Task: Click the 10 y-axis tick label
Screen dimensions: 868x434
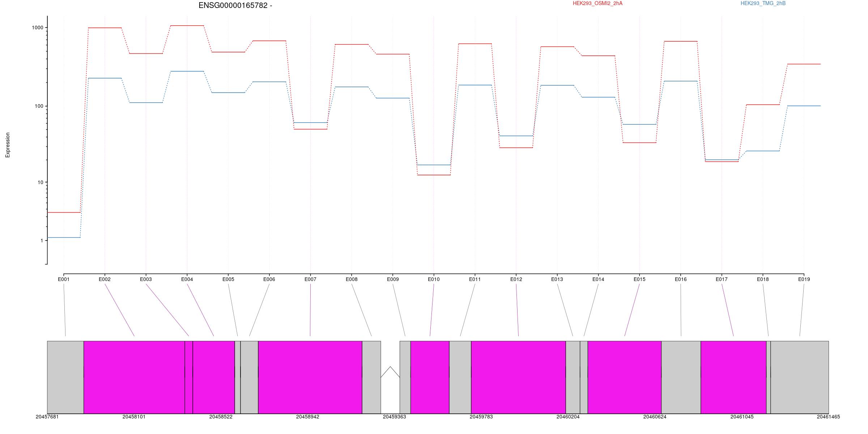Action: coord(41,182)
